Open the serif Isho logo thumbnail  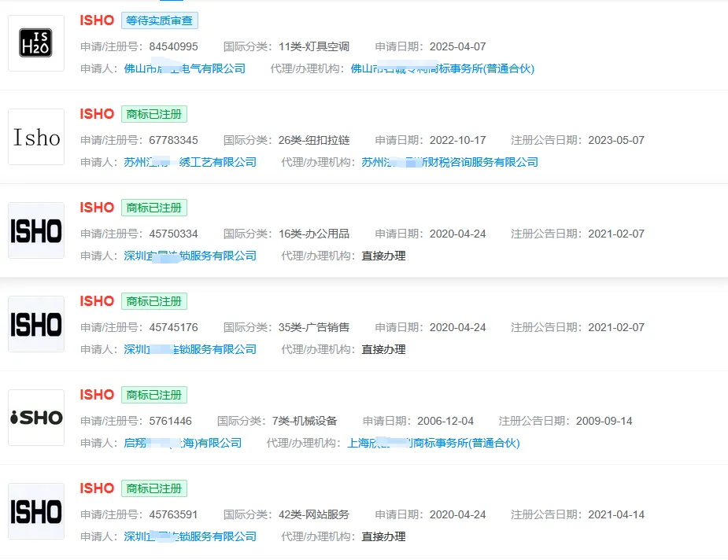coord(36,137)
